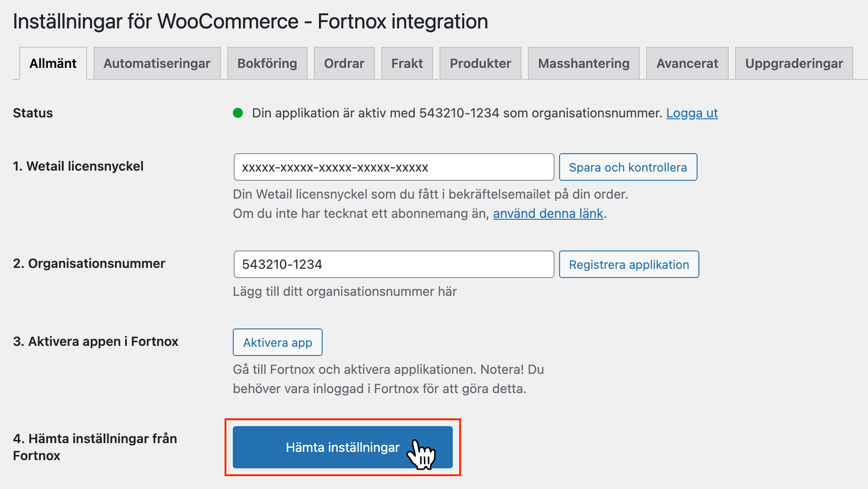Click the Wetail licensnyckel input field
This screenshot has width=868, height=489.
(x=393, y=167)
